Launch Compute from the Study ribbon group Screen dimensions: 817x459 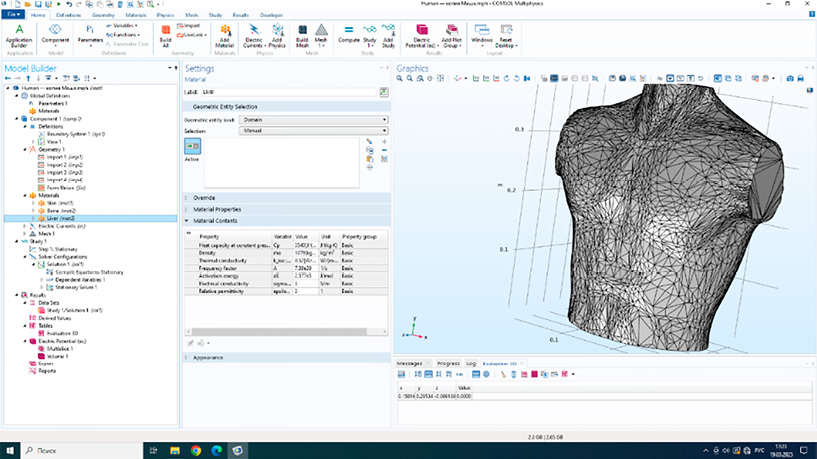click(349, 33)
